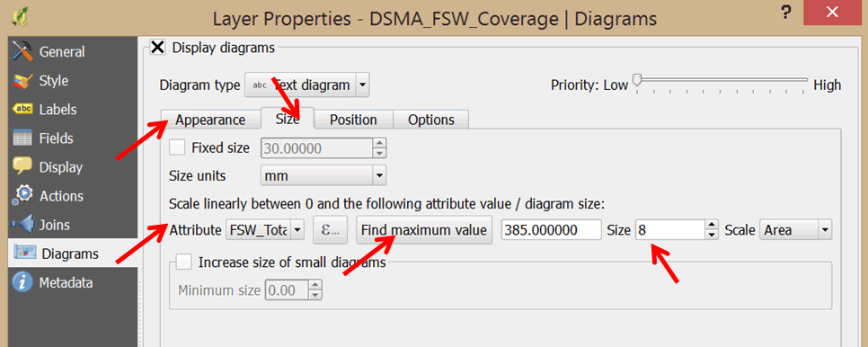Screen dimensions: 868x347
Task: Open the Scale Area dropdown
Action: point(797,229)
